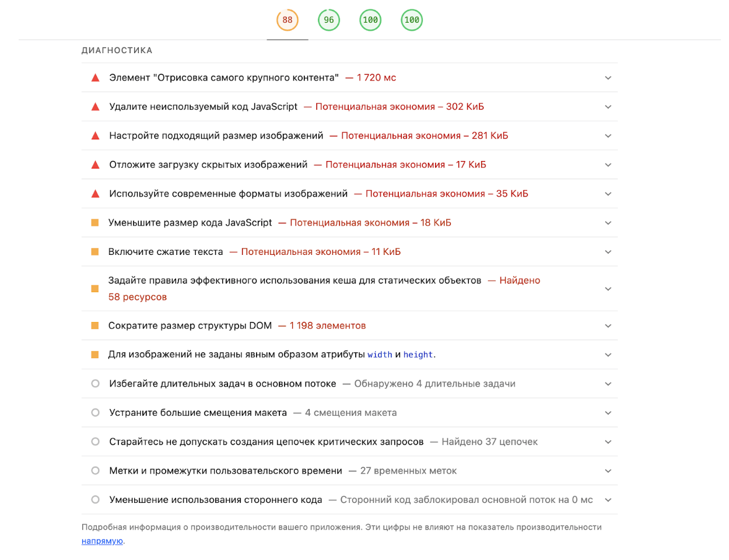Click orange square beside DOM size audit
The width and height of the screenshot is (729, 560).
coord(95,325)
